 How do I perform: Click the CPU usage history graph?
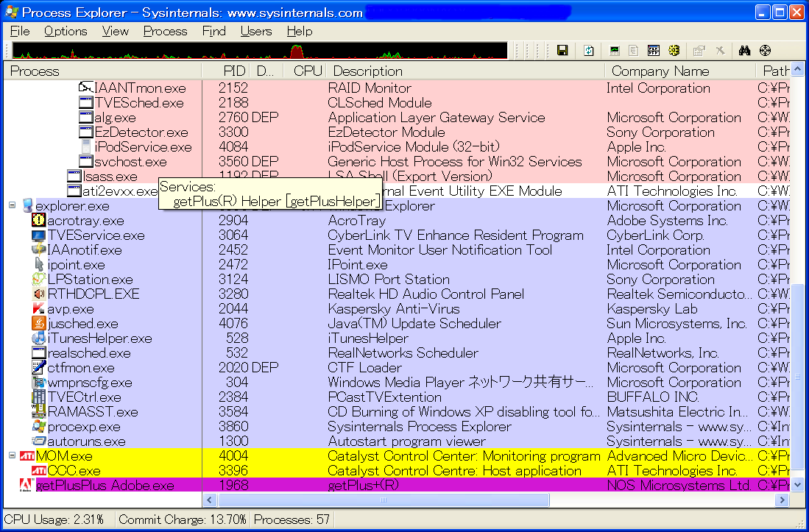[x=260, y=51]
